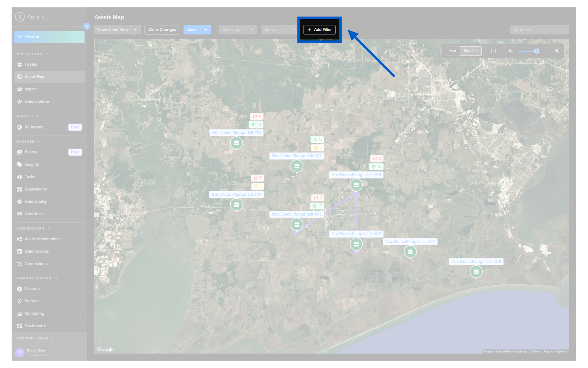Image resolution: width=588 pixels, height=368 pixels.
Task: Click the Connections icon
Action: (x=20, y=264)
